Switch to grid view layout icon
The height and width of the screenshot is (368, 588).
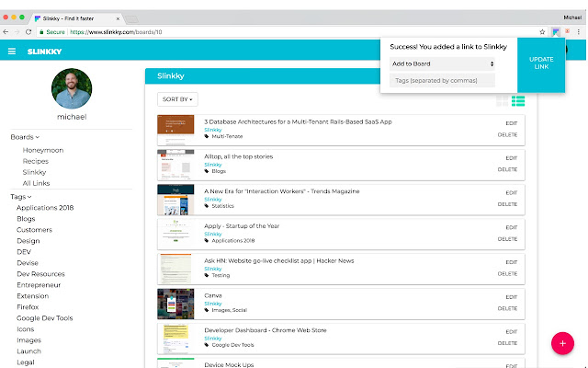point(502,100)
